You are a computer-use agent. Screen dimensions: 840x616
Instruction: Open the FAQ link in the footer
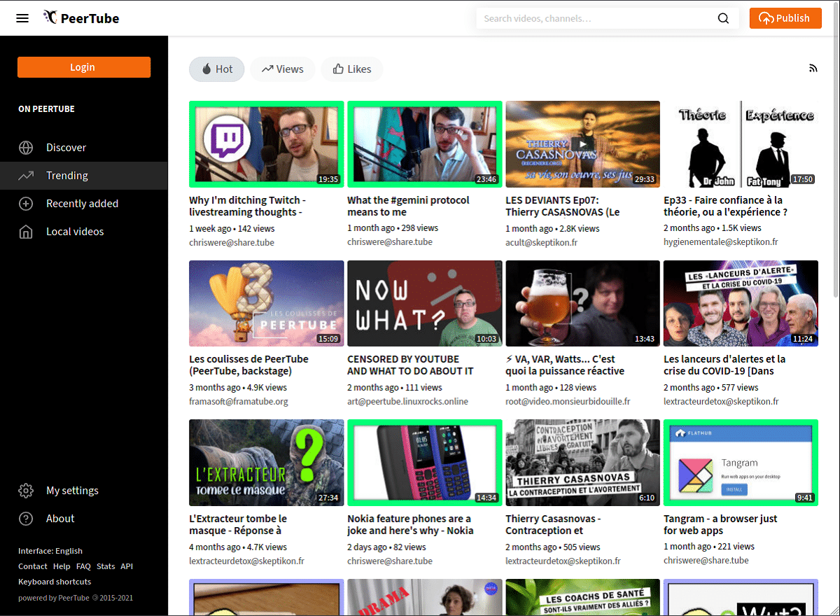pos(83,566)
